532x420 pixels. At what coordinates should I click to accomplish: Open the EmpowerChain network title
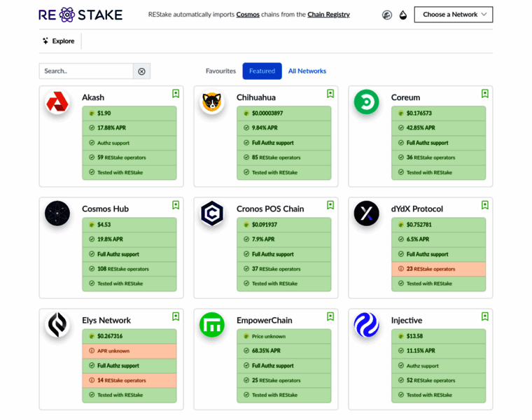click(265, 321)
